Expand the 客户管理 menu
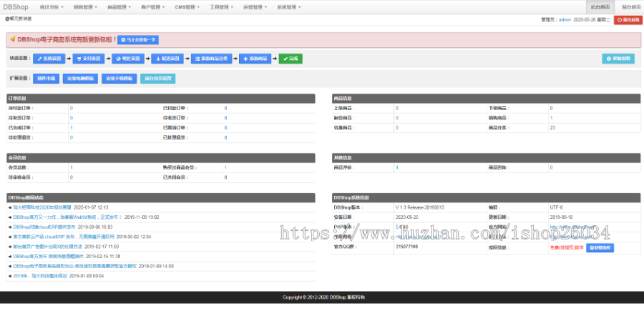Viewport: 644px width, 316px height. click(x=153, y=7)
